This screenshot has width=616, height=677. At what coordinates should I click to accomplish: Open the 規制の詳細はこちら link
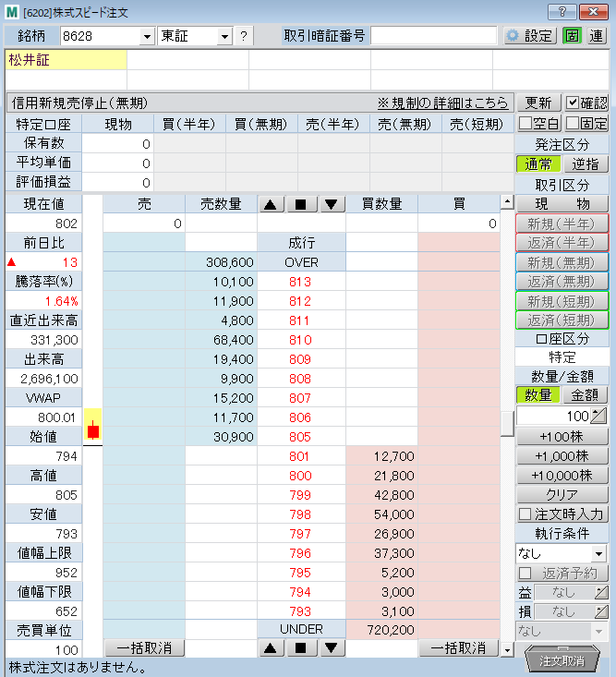(442, 103)
